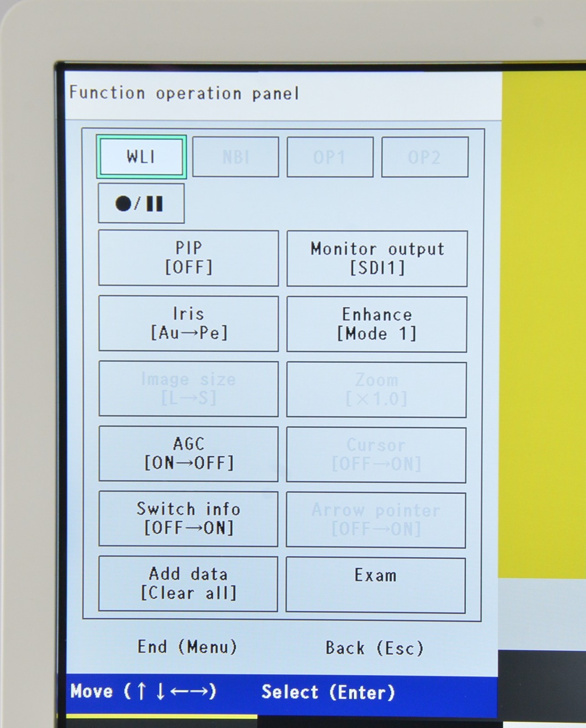Click Back (Esc) to go back
The height and width of the screenshot is (728, 586).
(x=374, y=648)
